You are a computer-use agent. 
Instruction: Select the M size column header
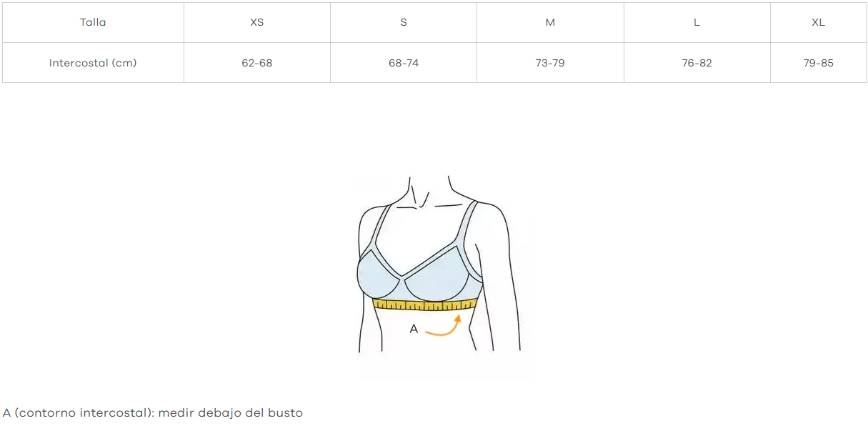click(550, 22)
